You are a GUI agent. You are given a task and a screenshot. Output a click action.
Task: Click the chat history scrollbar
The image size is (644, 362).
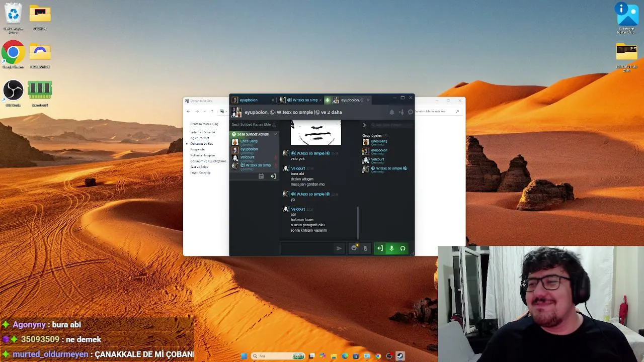[x=358, y=223]
